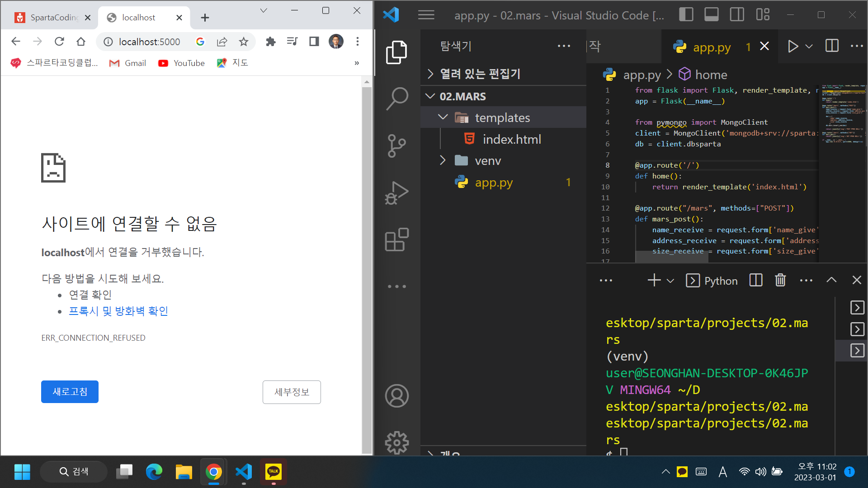Open the Run and Debug view
Viewport: 868px width, 488px height.
click(x=397, y=193)
